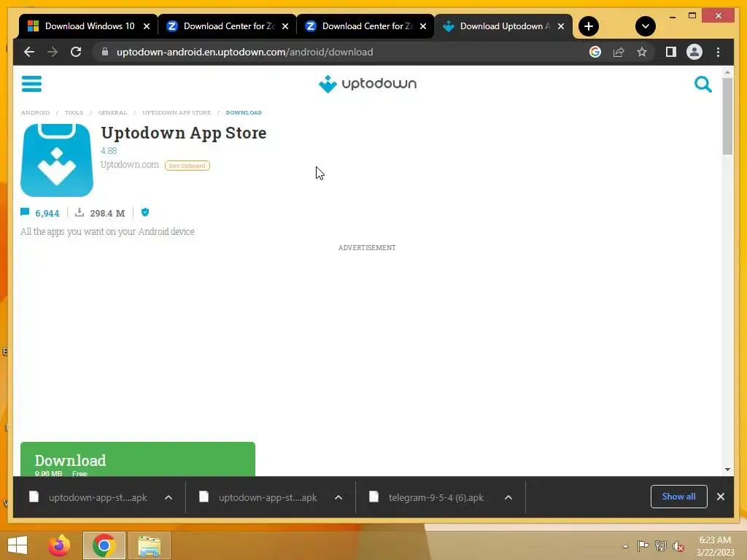Click the green Download button
The height and width of the screenshot is (560, 747).
click(x=138, y=459)
